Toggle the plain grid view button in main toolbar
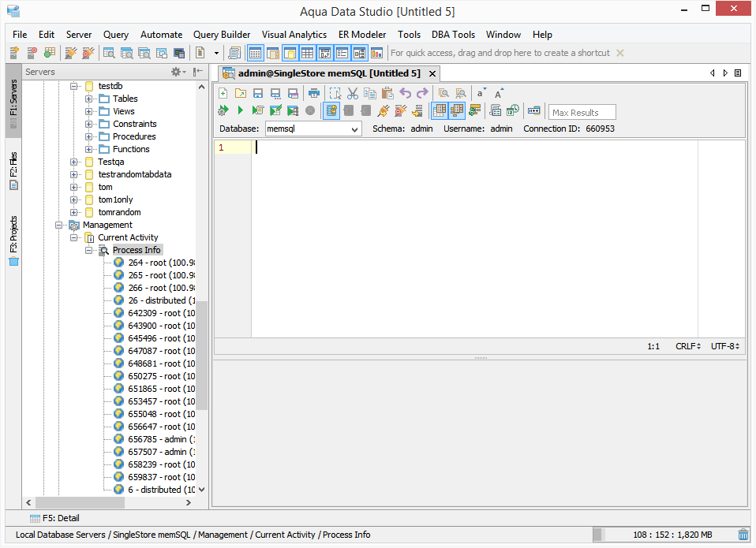This screenshot has height=548, width=756. point(308,53)
